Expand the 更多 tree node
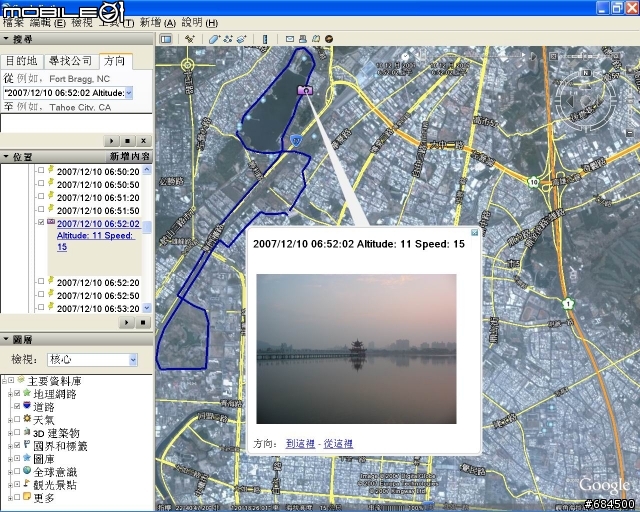The image size is (640, 512). pyautogui.click(x=10, y=498)
